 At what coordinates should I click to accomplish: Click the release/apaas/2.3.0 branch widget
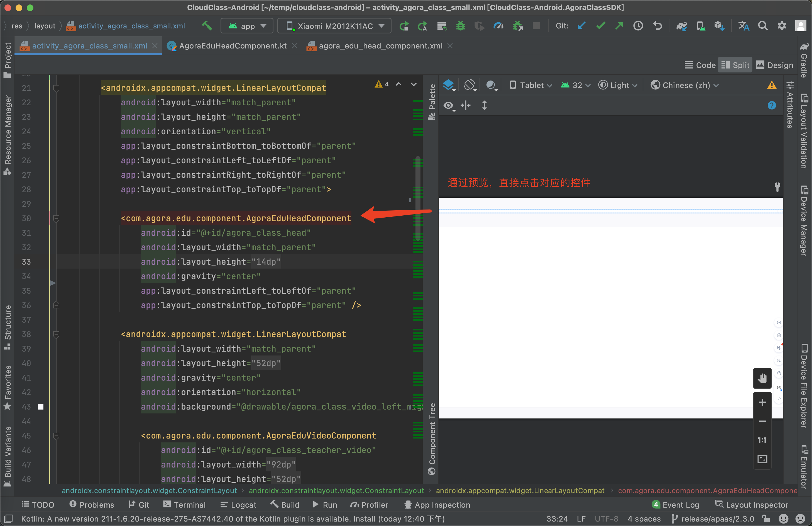click(x=713, y=519)
